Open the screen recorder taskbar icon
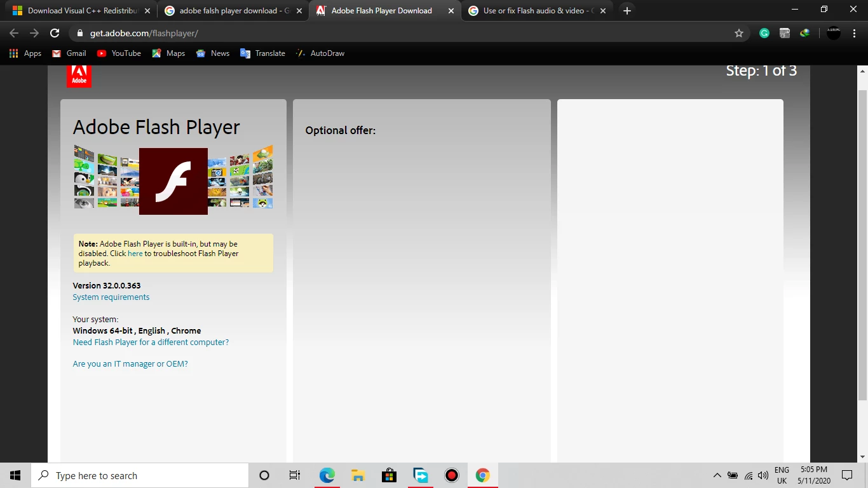 click(451, 475)
